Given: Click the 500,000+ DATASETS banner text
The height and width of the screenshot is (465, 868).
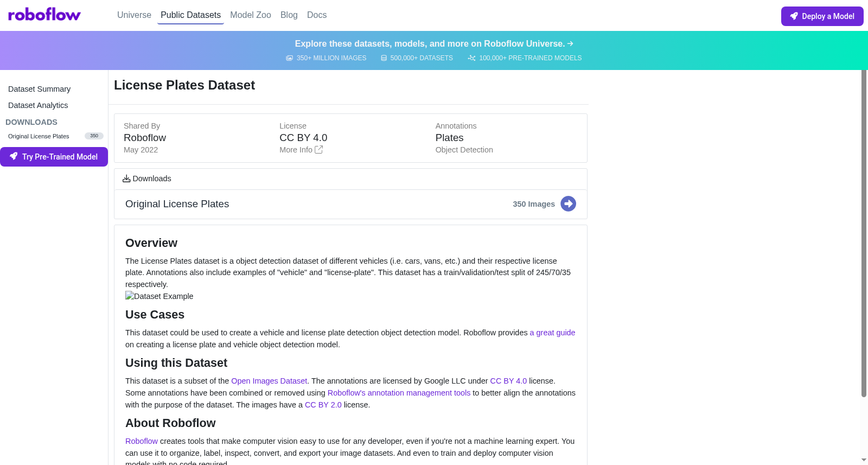Looking at the screenshot, I should [x=422, y=58].
